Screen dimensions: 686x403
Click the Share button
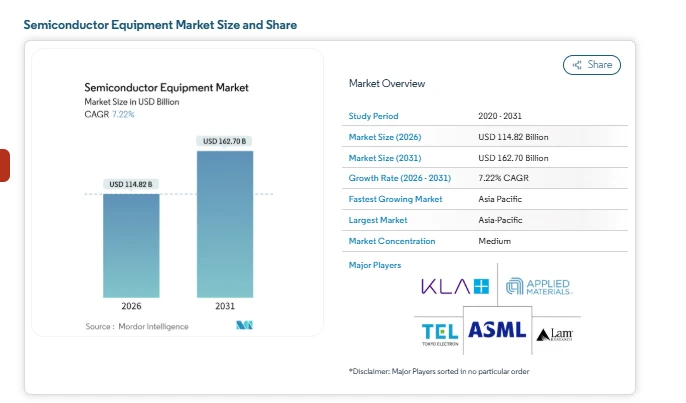[592, 65]
